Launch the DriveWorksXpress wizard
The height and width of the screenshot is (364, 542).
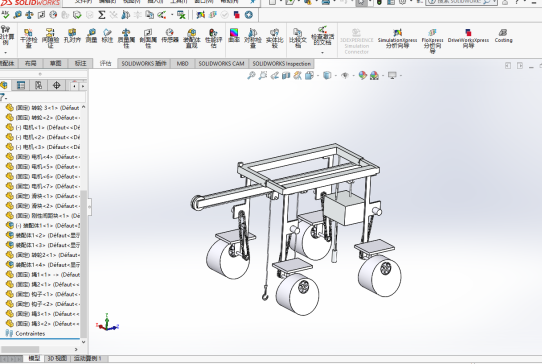[x=468, y=39]
